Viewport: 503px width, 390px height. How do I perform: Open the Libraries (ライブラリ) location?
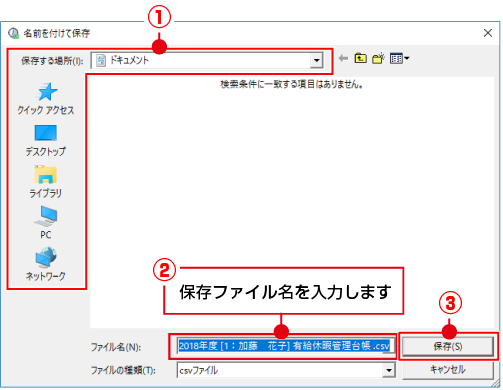pyautogui.click(x=46, y=182)
